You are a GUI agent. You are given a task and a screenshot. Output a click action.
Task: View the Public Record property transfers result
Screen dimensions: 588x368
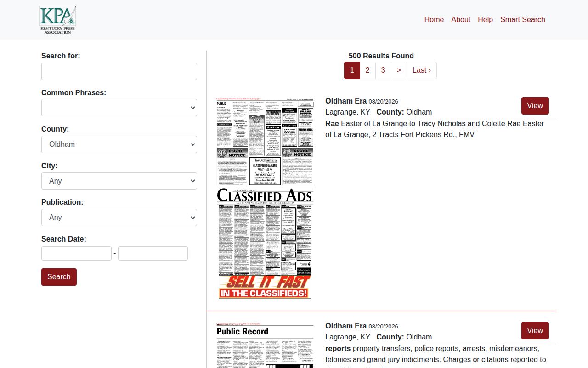click(x=535, y=331)
